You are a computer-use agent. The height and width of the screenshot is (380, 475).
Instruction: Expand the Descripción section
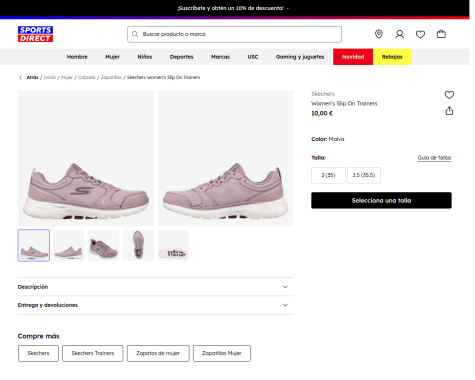(156, 287)
